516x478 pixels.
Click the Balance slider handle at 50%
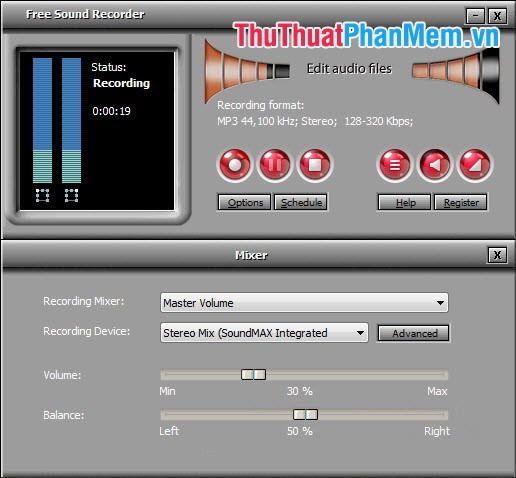tap(305, 415)
